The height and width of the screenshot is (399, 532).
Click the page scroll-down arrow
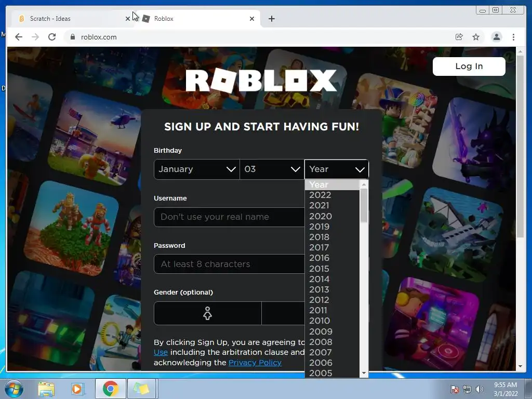click(520, 366)
